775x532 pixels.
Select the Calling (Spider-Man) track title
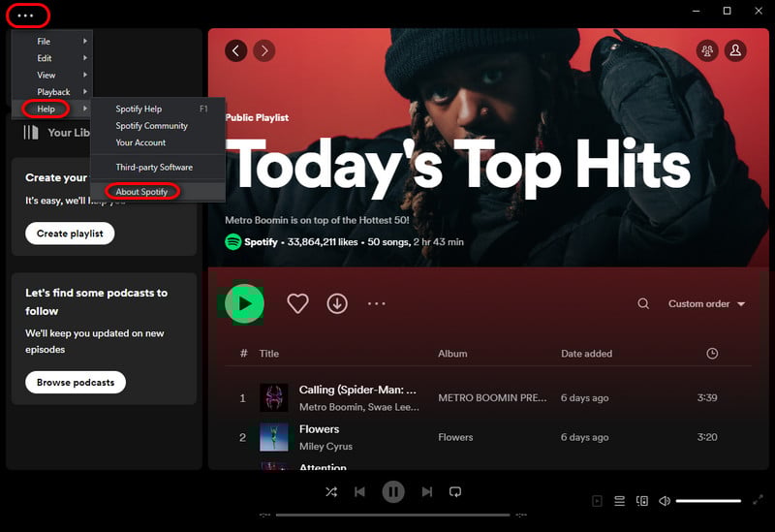tap(357, 390)
